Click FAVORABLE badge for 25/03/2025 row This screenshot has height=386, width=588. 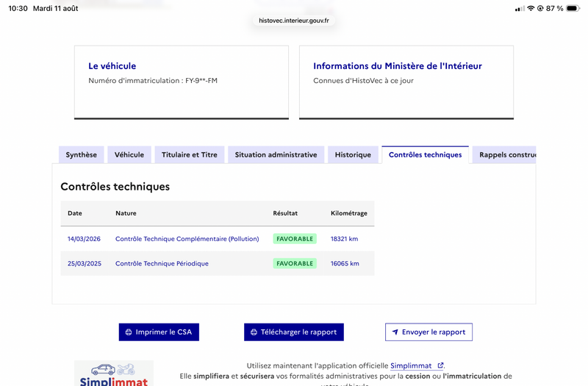click(x=295, y=263)
